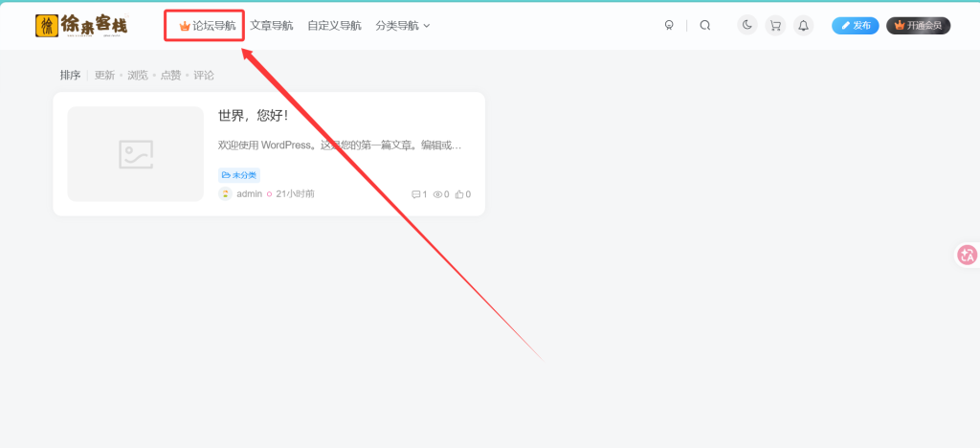Click the comment count icon
Screen dimensions: 980x448
(415, 194)
